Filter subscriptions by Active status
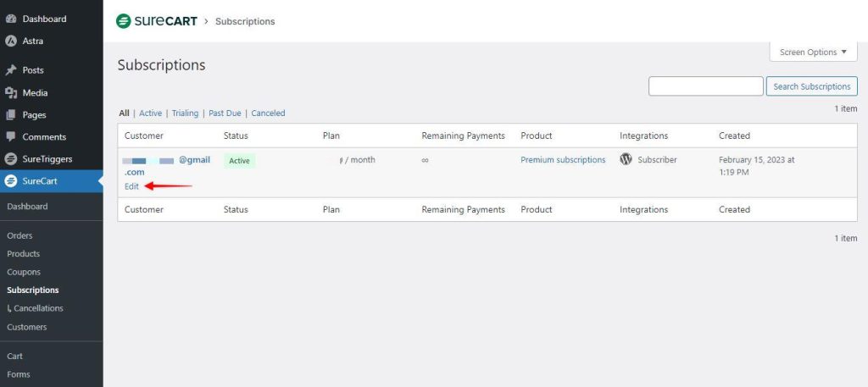 150,113
